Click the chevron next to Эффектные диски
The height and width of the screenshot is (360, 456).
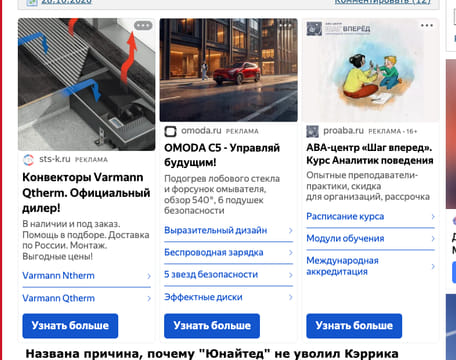(x=291, y=297)
